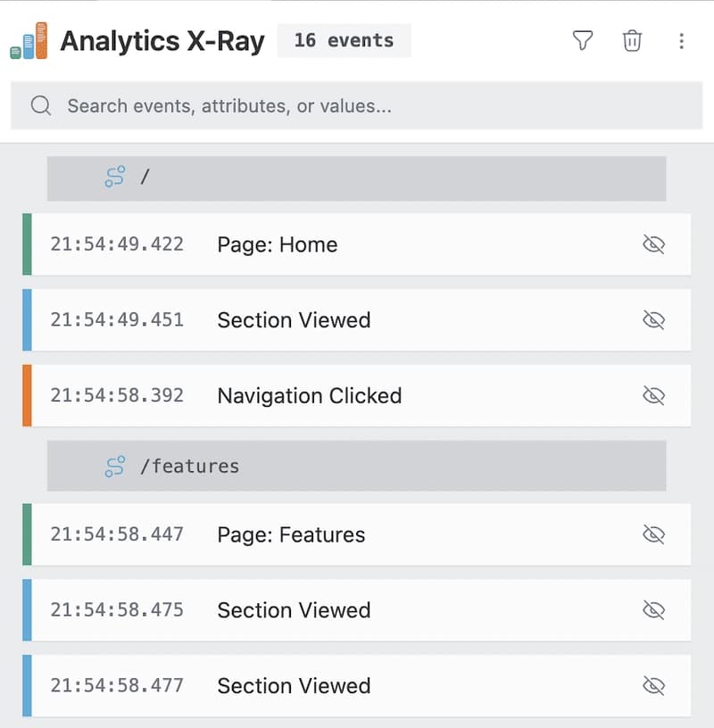Click the orange color bar on Navigation Clicked
This screenshot has width=714, height=728.
[28, 396]
